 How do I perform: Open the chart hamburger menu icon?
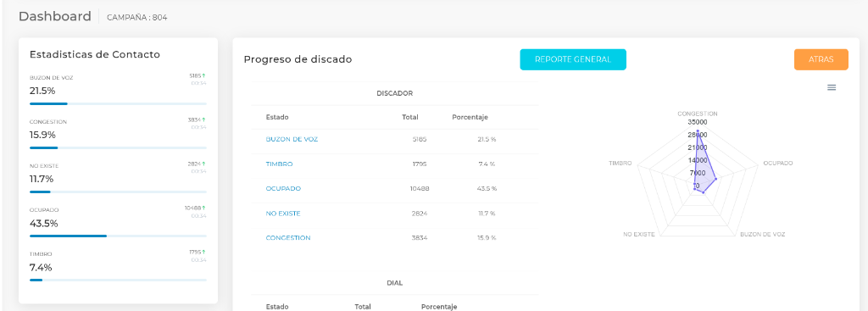pos(832,87)
